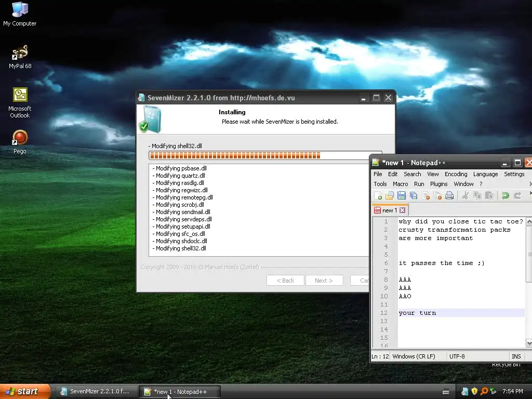Click 'it passes the time ;)' line
The image size is (532, 399).
[x=442, y=263]
